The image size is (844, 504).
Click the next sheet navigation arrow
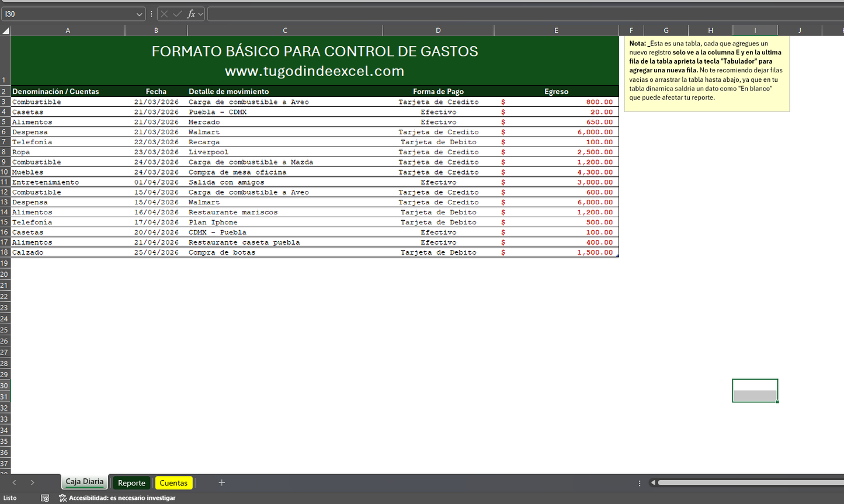(32, 482)
